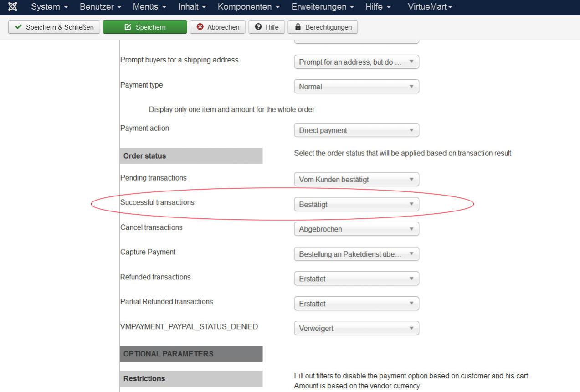The image size is (580, 392).
Task: Click the green Speichern button
Action: pyautogui.click(x=145, y=27)
